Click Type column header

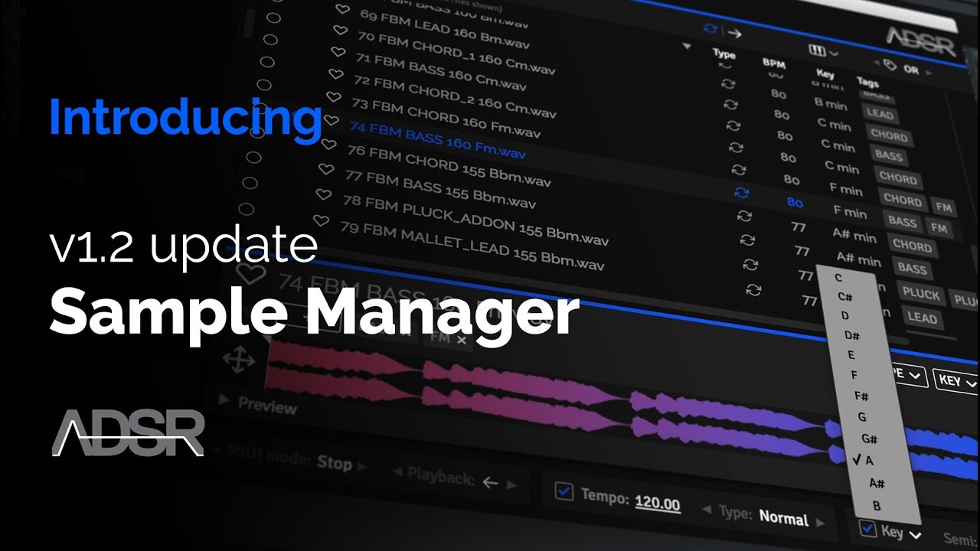tap(724, 55)
